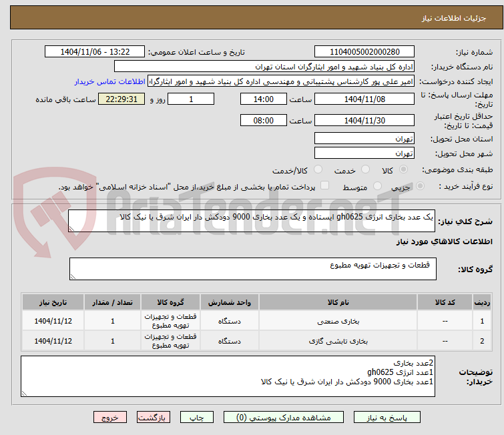The height and width of the screenshot is (435, 504).
Task: Click the استان محل تحویل field تهران
Action: tap(364, 139)
